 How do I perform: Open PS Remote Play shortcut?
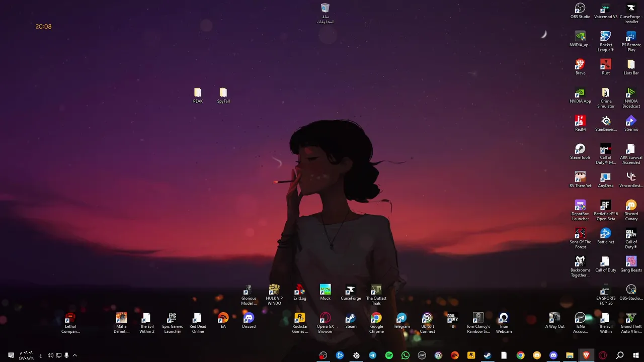click(x=631, y=42)
